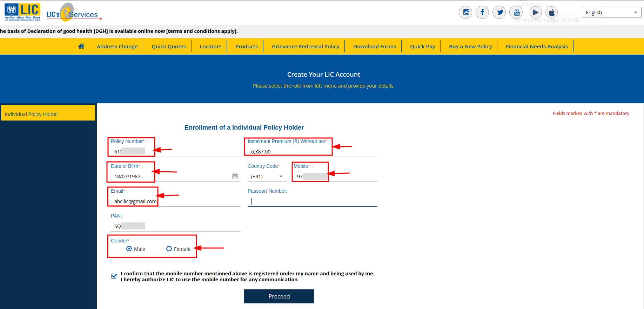The image size is (644, 309).
Task: Open LIC's Facebook page icon
Action: 482,13
